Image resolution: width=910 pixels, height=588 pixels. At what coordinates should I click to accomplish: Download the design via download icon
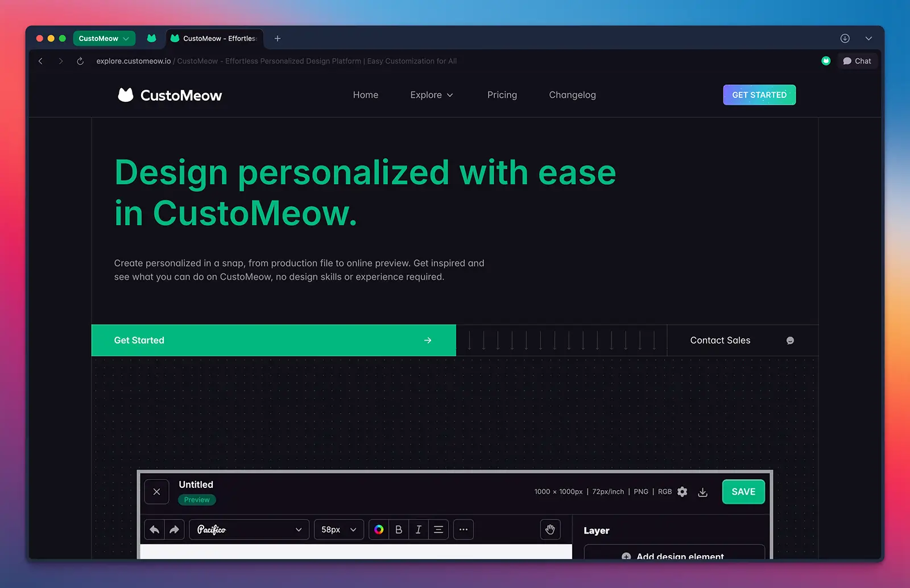tap(703, 492)
